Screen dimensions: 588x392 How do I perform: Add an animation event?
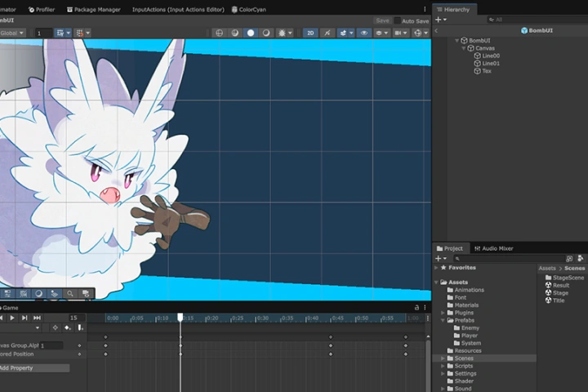80,327
